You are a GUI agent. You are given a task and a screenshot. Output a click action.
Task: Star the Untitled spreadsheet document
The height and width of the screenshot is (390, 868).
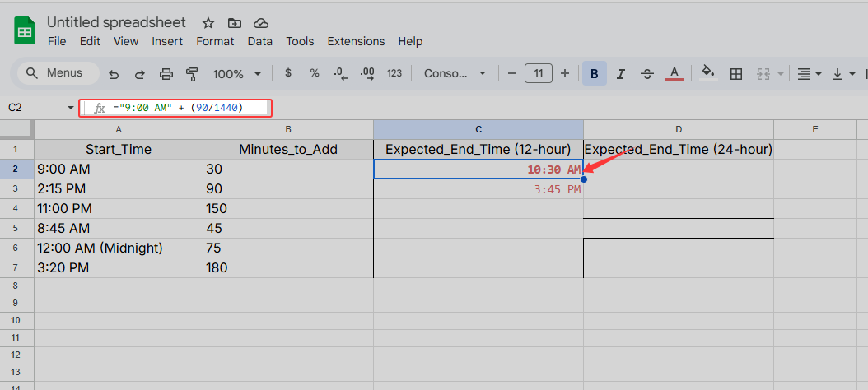point(208,23)
